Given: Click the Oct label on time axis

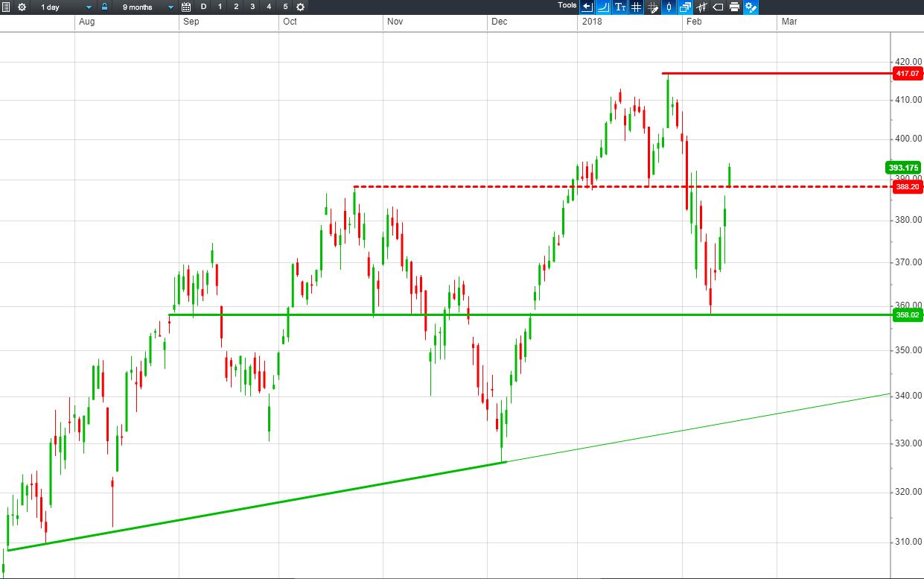Looking at the screenshot, I should coord(290,22).
